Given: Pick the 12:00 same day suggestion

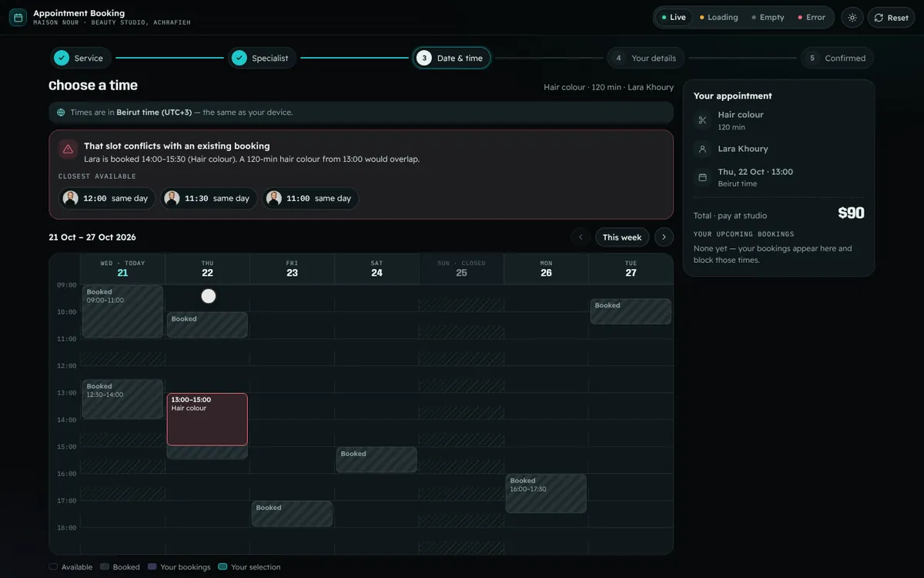Looking at the screenshot, I should 107,198.
